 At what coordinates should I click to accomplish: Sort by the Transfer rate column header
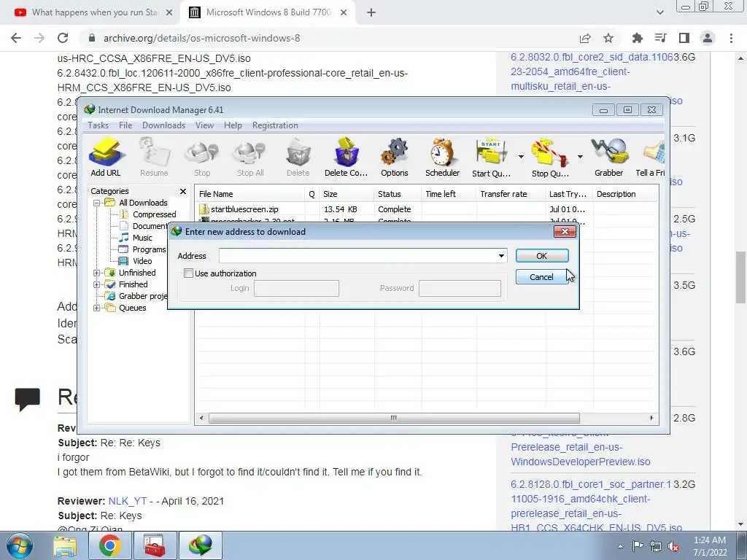511,194
